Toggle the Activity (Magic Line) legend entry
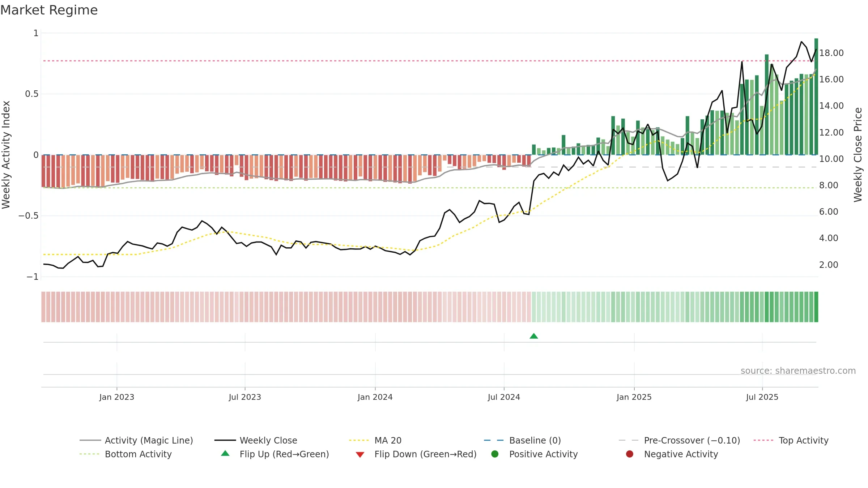Image resolution: width=868 pixels, height=488 pixels. (136, 440)
